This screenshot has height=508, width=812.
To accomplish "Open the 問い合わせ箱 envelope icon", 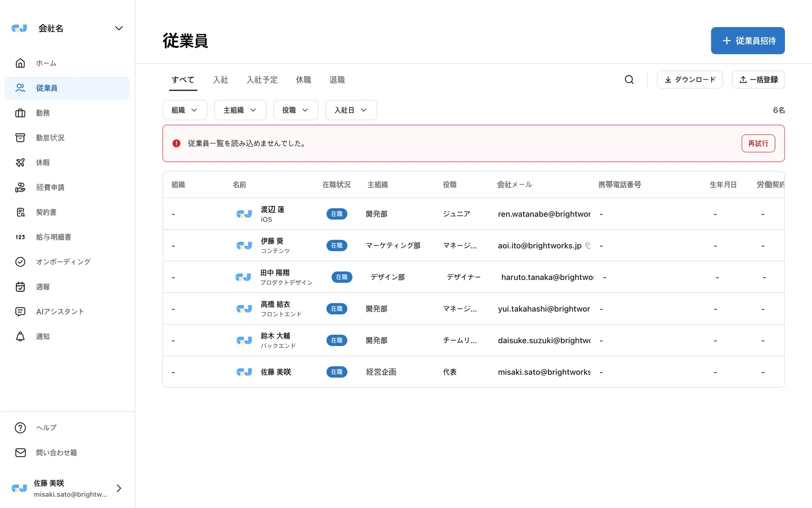I will 20,452.
